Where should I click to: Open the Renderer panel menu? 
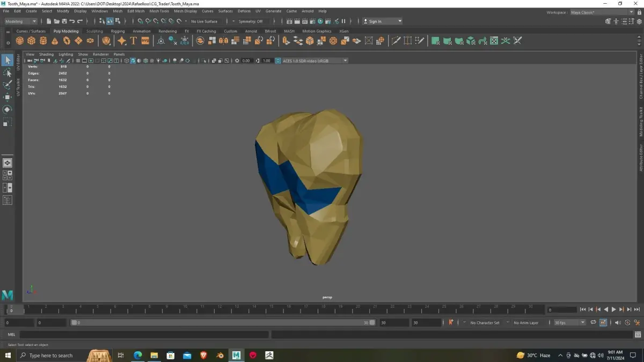(100, 54)
